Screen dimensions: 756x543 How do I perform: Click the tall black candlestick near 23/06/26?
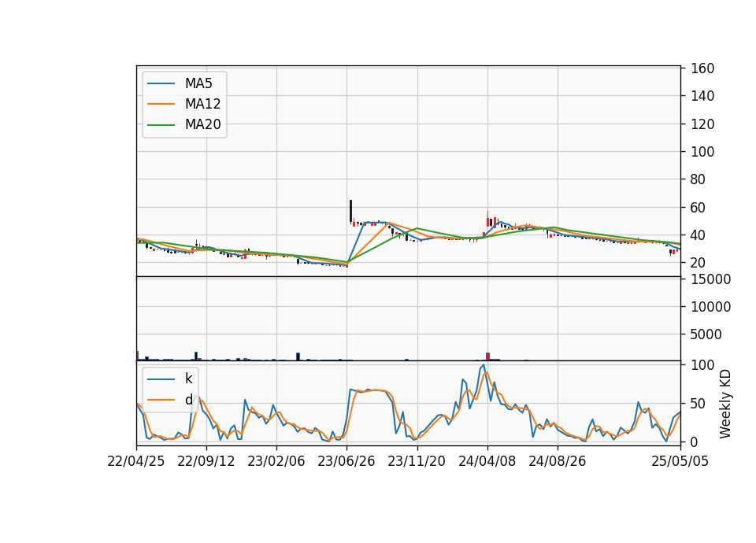[x=350, y=211]
